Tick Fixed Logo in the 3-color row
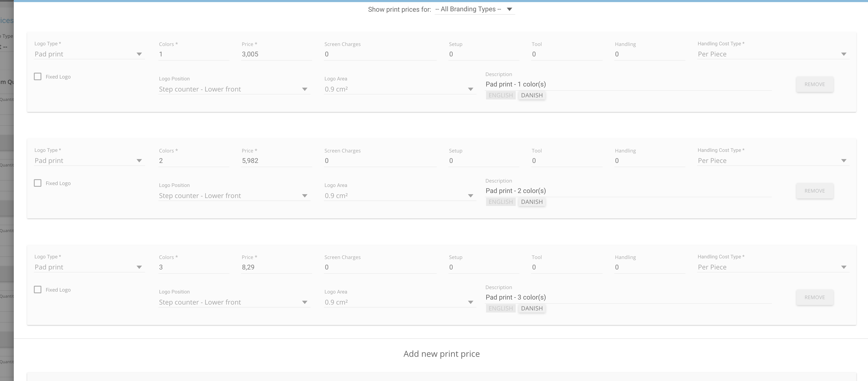 38,289
